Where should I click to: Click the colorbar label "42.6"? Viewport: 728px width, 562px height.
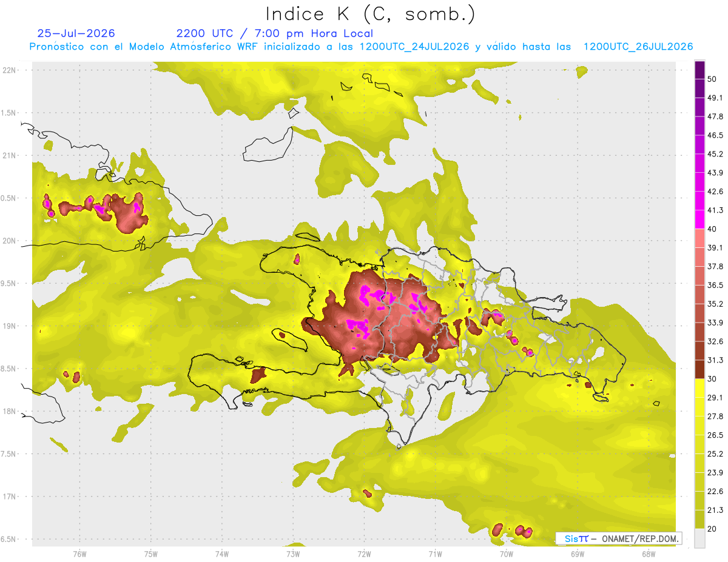click(715, 192)
